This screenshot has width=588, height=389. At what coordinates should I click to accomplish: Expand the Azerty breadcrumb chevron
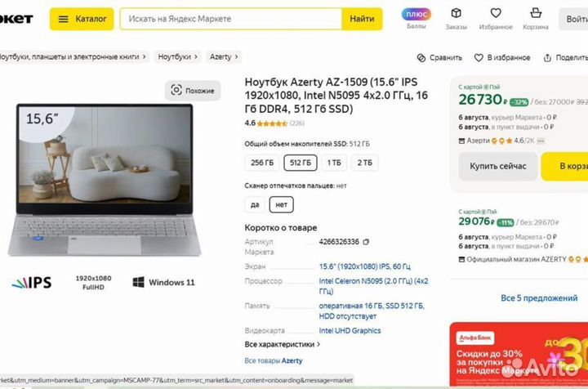[238, 57]
